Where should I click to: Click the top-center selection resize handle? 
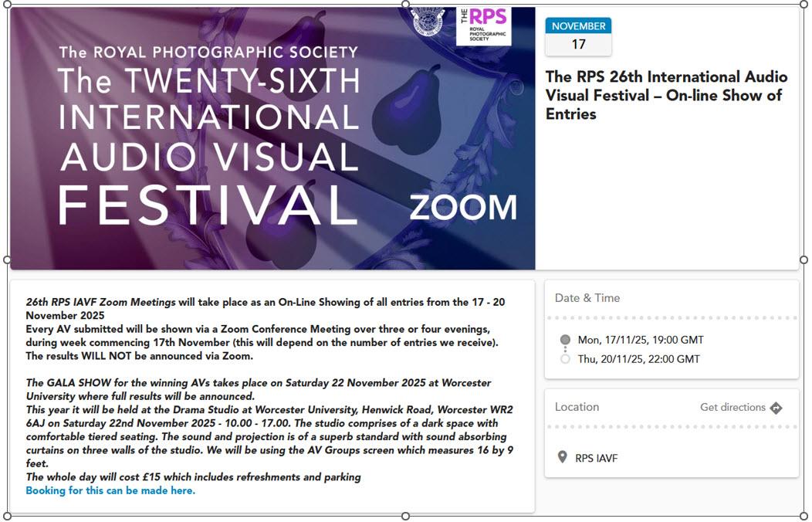click(x=406, y=4)
